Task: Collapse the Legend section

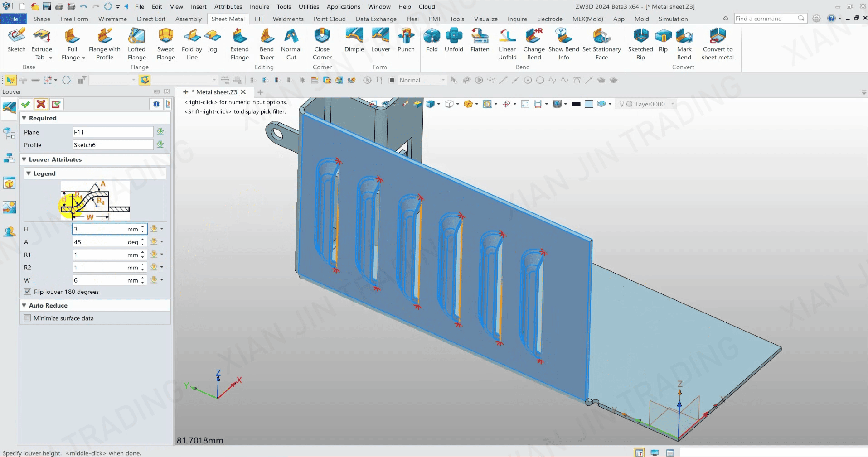Action: tap(29, 173)
